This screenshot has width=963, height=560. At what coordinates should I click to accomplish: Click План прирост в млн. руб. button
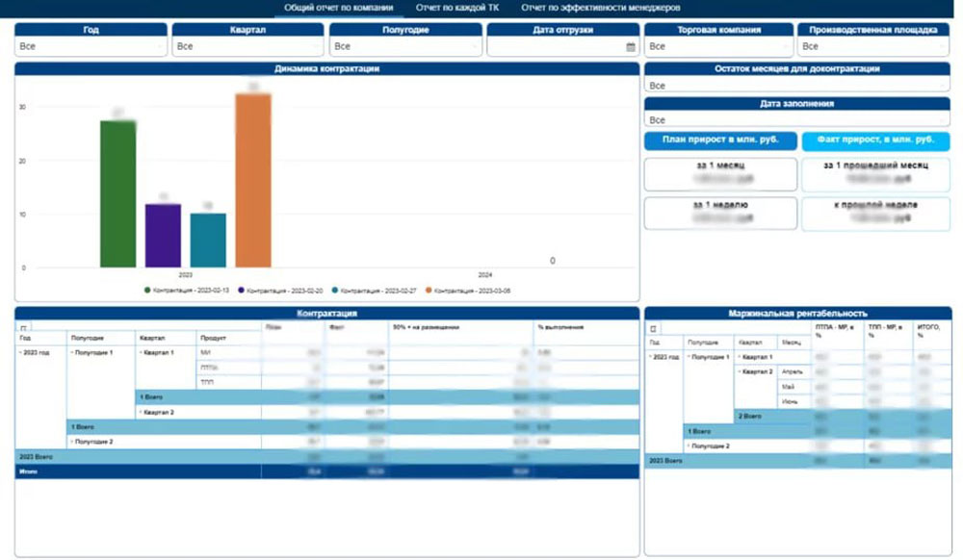pyautogui.click(x=720, y=140)
